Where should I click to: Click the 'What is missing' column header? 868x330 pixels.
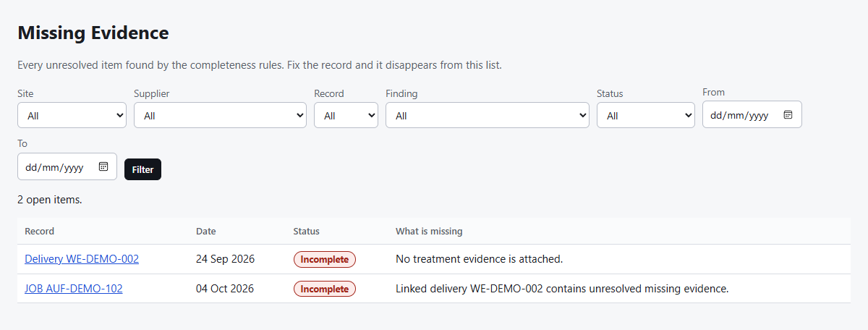point(429,232)
